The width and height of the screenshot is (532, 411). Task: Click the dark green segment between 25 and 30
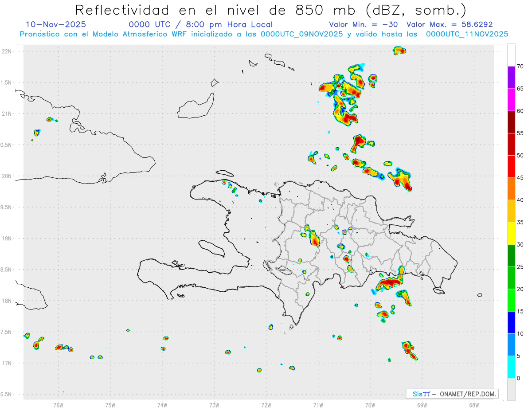(511, 256)
